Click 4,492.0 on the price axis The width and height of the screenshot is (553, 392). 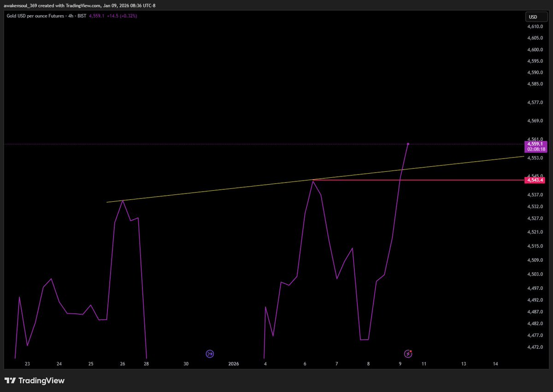coord(536,300)
